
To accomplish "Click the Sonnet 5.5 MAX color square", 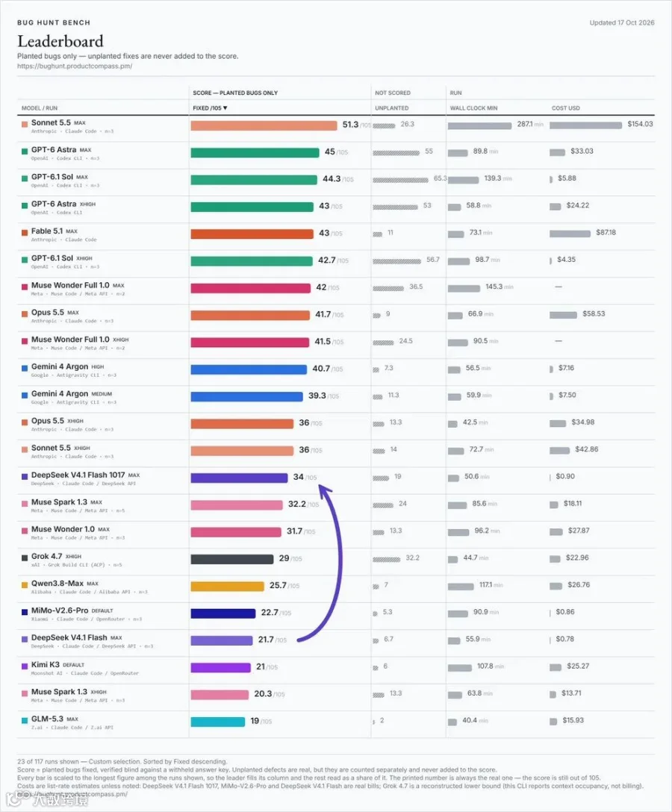I will 25,125.
